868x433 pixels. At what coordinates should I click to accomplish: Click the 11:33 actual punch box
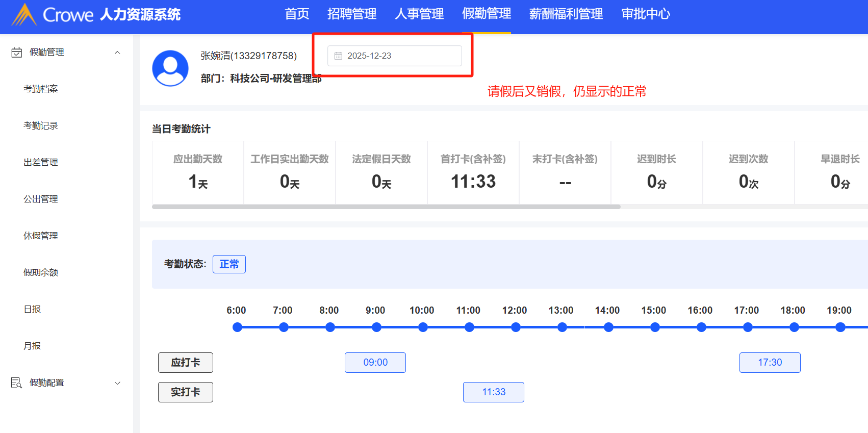click(494, 392)
